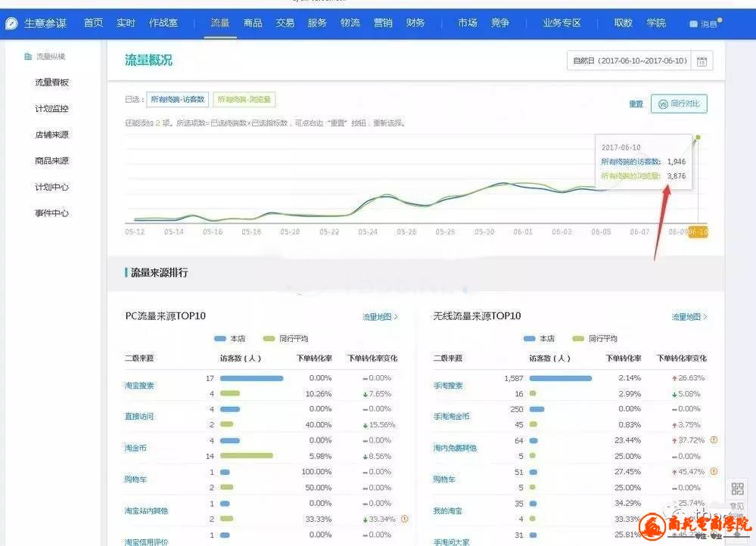Open the 首页 nav item

(x=93, y=23)
